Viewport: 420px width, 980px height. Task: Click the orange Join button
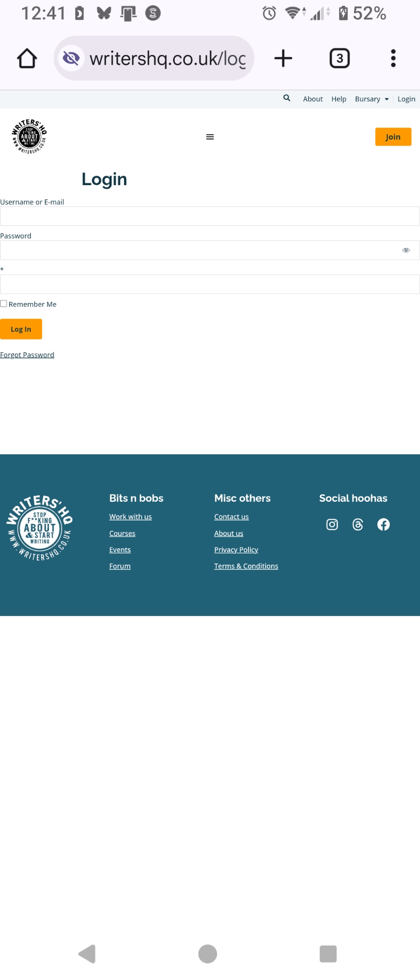click(393, 137)
